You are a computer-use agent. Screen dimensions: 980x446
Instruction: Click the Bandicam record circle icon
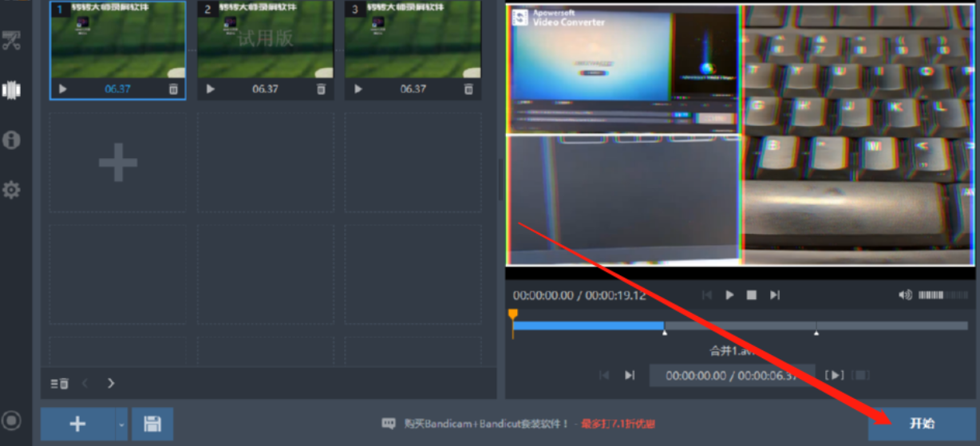[11, 420]
